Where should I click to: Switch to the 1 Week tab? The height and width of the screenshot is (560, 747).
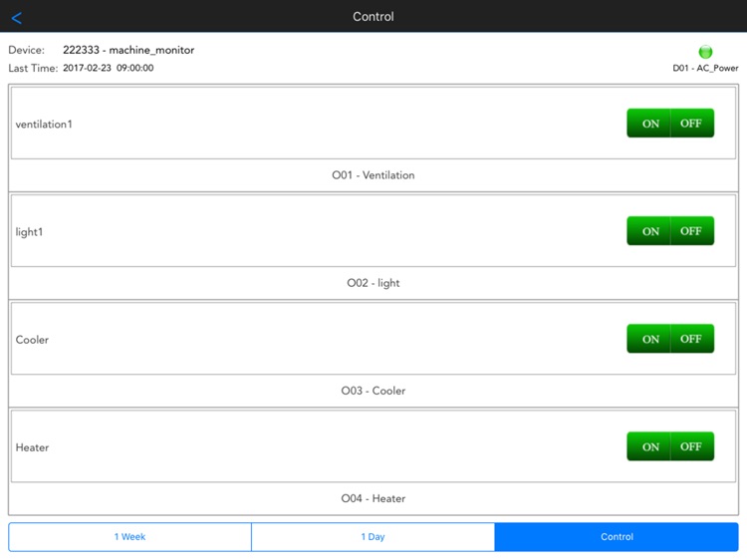(130, 537)
